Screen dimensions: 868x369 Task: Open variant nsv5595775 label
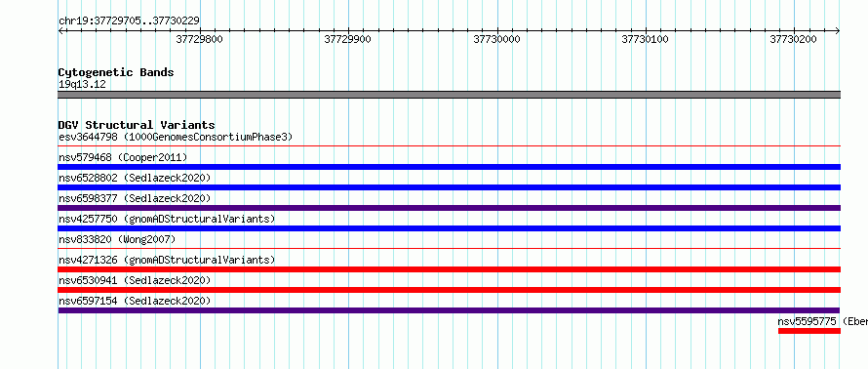click(822, 321)
